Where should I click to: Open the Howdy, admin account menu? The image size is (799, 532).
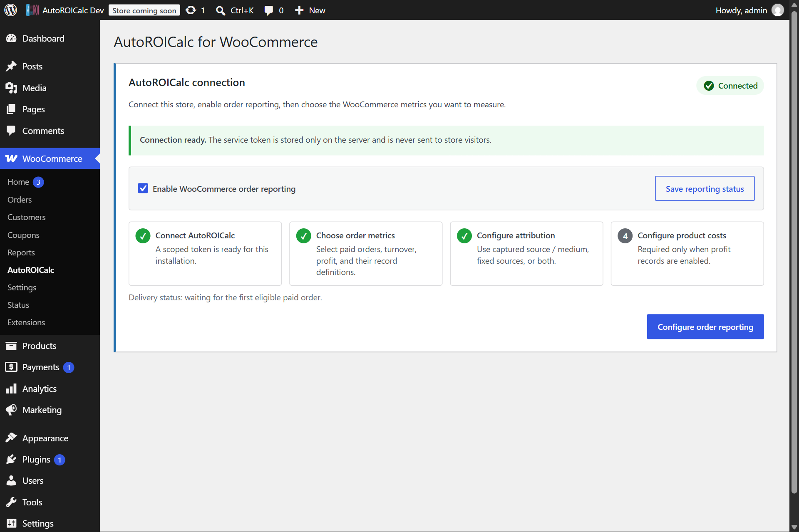point(749,10)
